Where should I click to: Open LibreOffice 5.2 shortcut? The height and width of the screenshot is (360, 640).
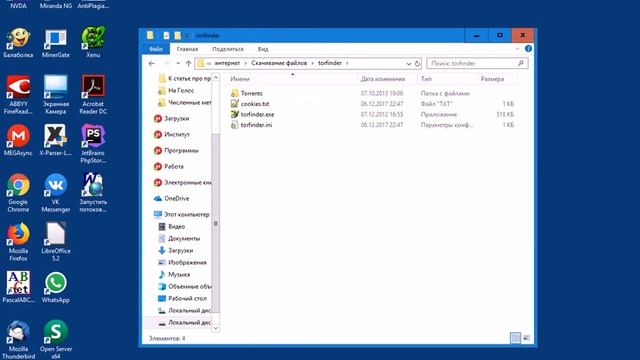[56, 242]
